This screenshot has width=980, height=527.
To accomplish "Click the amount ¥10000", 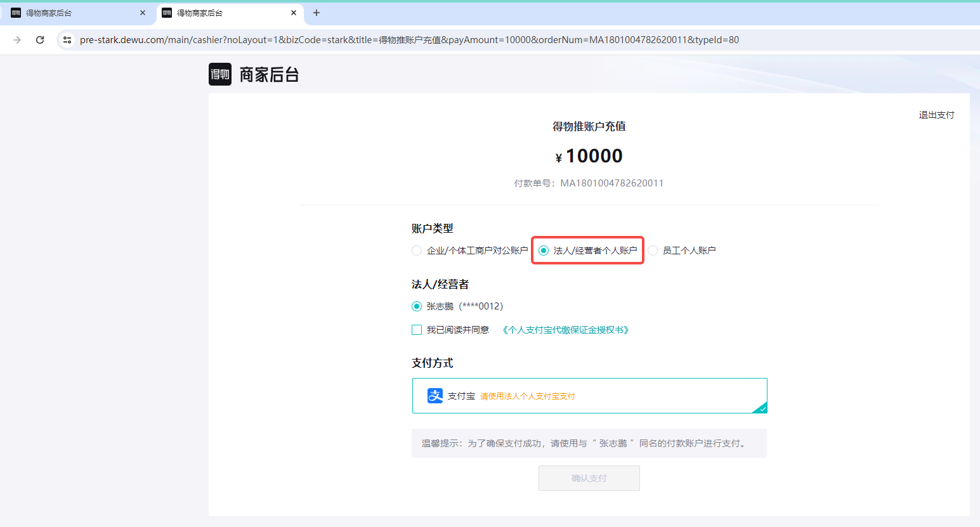I will tap(589, 156).
